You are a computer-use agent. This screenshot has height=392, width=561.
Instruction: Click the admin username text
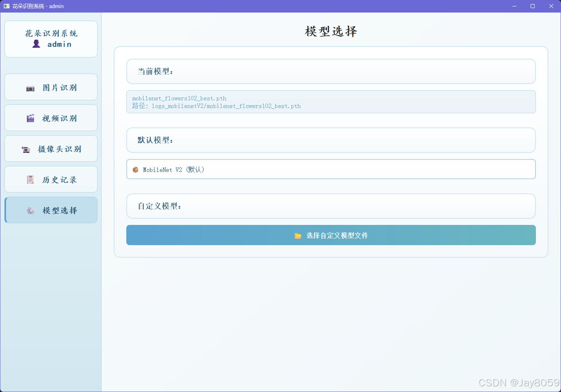[x=59, y=44]
